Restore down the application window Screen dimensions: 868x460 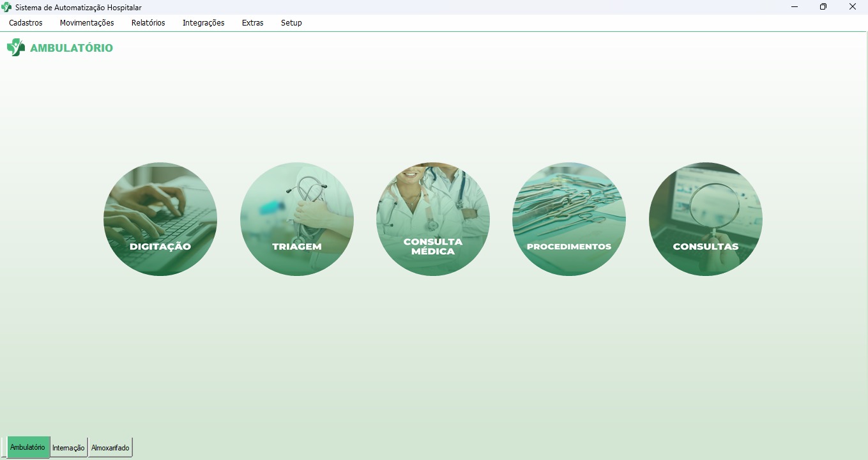823,7
